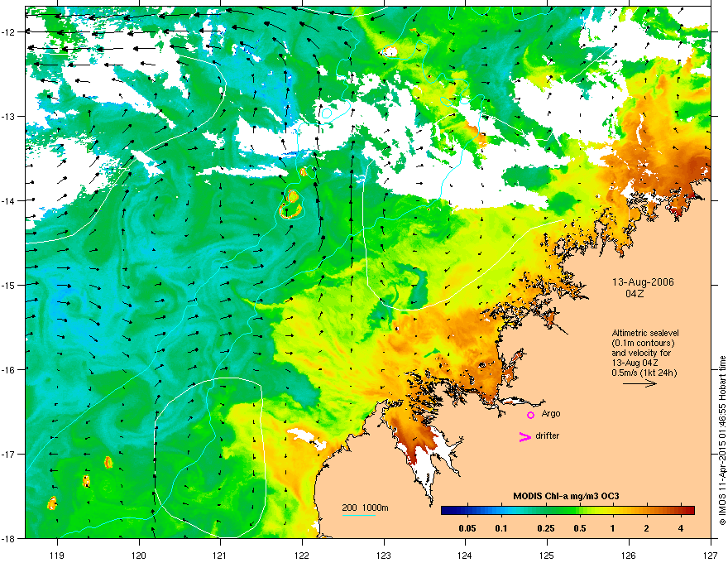The image size is (728, 563).
Task: Click the latitude axis label '-13'
Action: click(9, 117)
